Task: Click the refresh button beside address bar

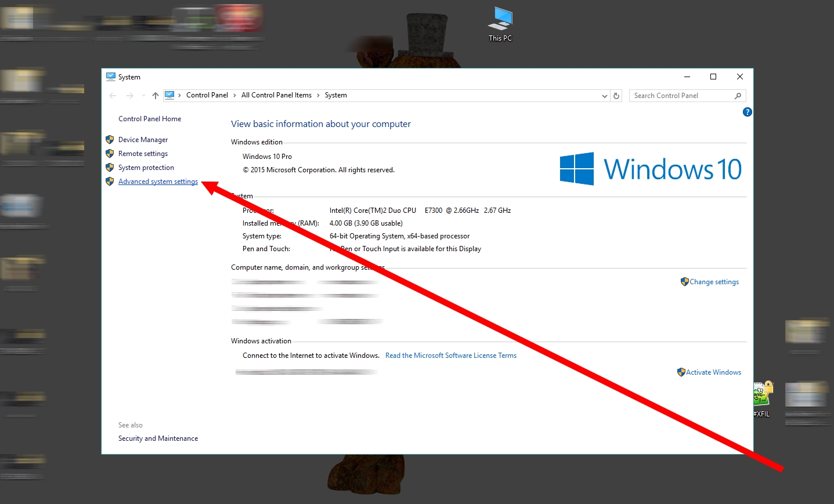Action: (x=616, y=96)
